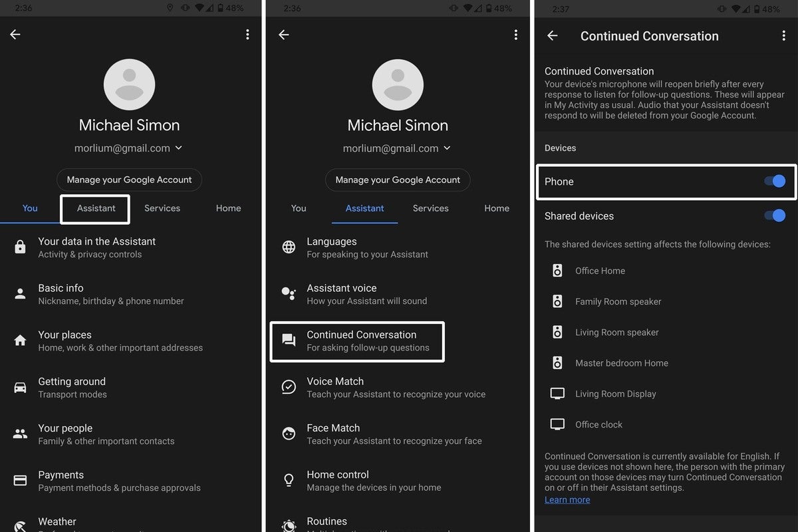Select You tab on left screen
The width and height of the screenshot is (798, 532).
pos(30,208)
